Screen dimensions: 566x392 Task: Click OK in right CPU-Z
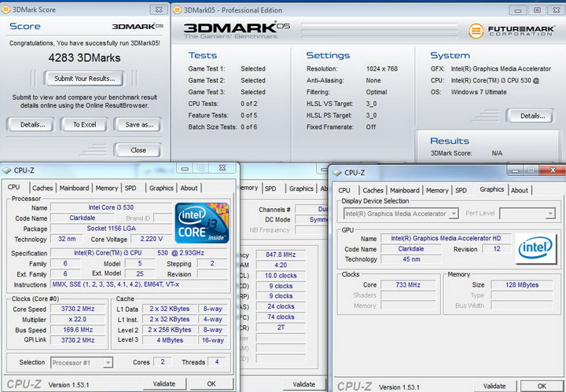542,387
